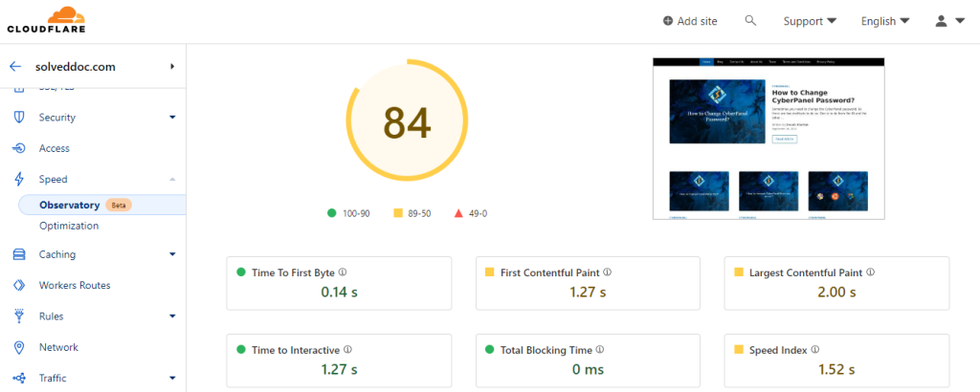Open search with the magnifier icon
Viewport: 980px width, 392px height.
pos(750,21)
